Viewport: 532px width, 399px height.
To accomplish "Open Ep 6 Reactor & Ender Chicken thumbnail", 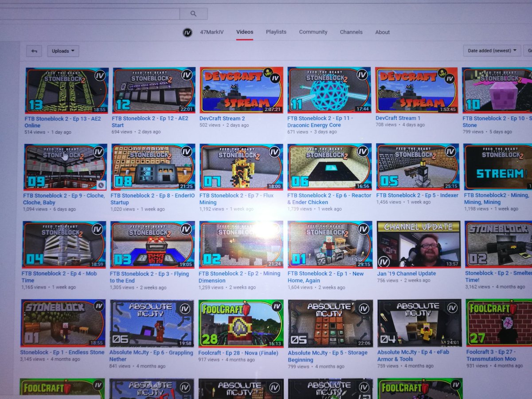I will coord(329,167).
